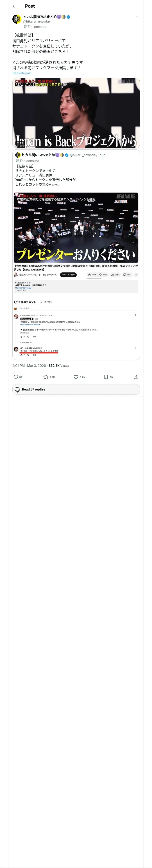The height and width of the screenshot is (868, 152).
Task: Click the blue verified badge by author name
Action: pos(68,17)
